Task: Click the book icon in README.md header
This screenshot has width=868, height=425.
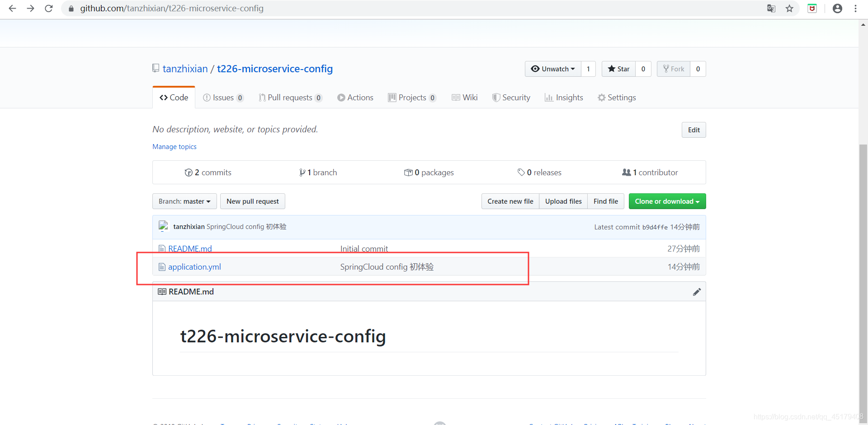Action: click(x=162, y=291)
